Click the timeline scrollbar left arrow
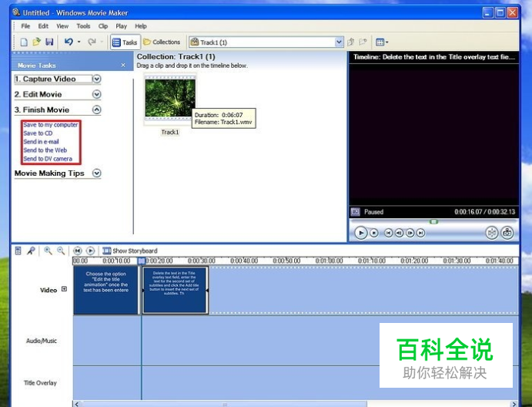The width and height of the screenshot is (532, 407). click(77, 404)
